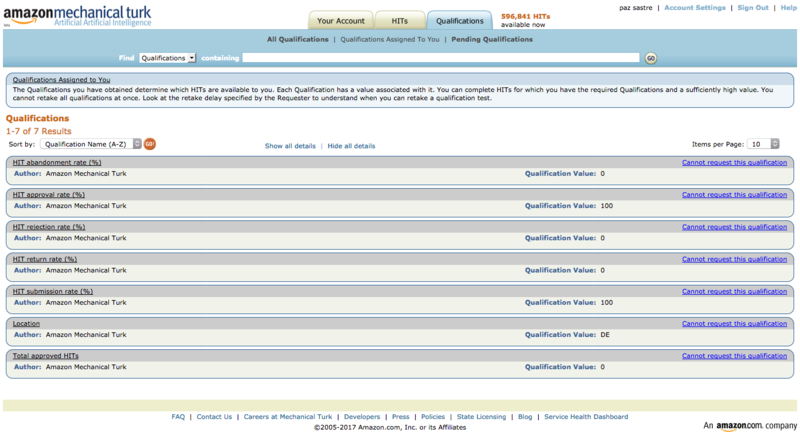Click Cannot request link for HIT submission rate
The image size is (800, 436).
735,292
